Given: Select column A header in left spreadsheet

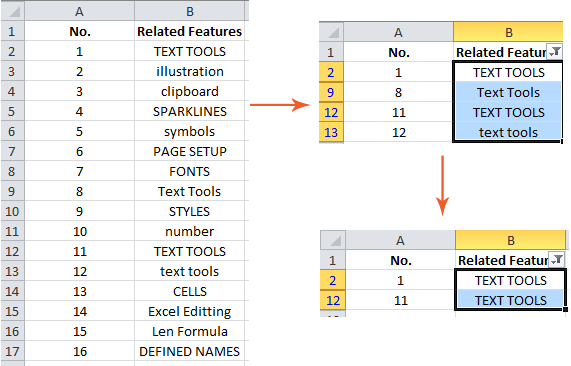Looking at the screenshot, I should click(x=79, y=11).
